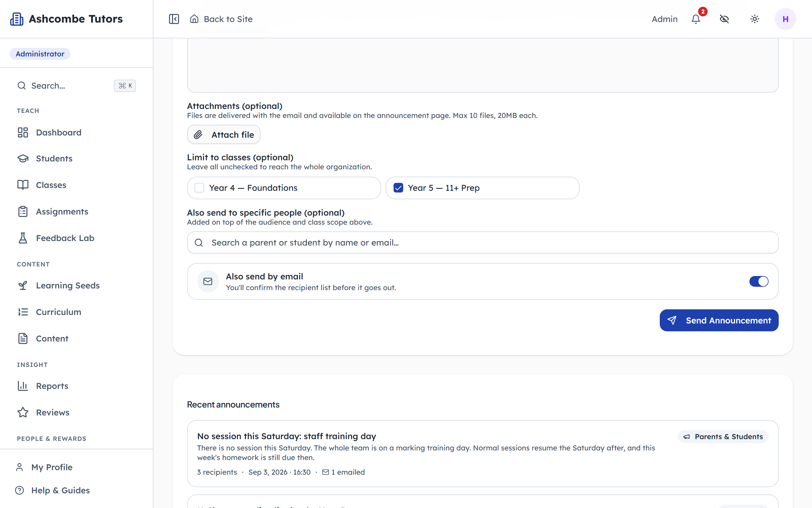Click the Feedback Lab flask icon
The image size is (812, 508).
click(23, 238)
